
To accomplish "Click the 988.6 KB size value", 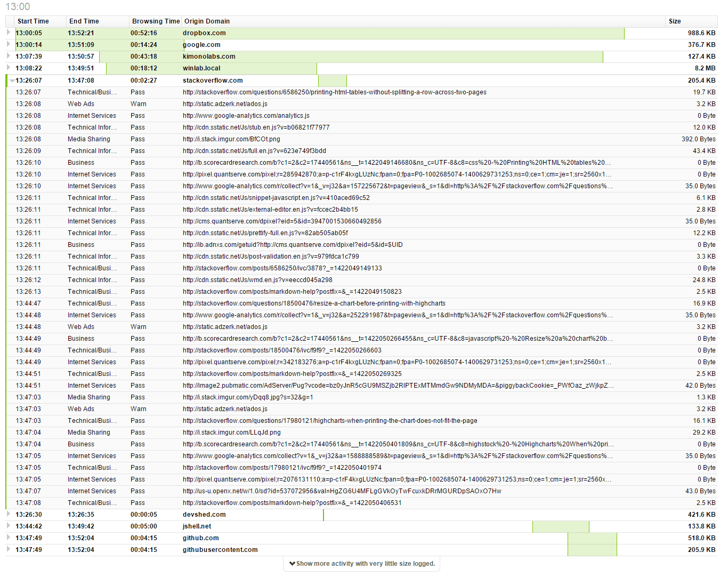I will tap(702, 33).
